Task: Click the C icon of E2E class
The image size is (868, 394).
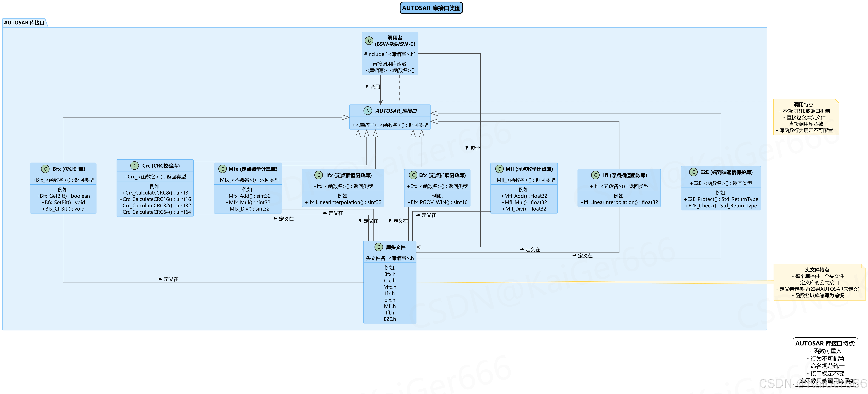Action: coord(693,172)
